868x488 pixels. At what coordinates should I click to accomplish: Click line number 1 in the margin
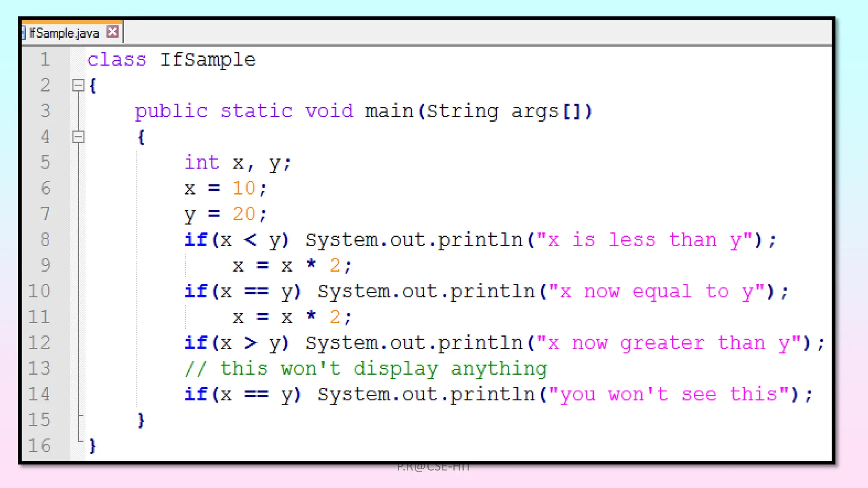[45, 59]
